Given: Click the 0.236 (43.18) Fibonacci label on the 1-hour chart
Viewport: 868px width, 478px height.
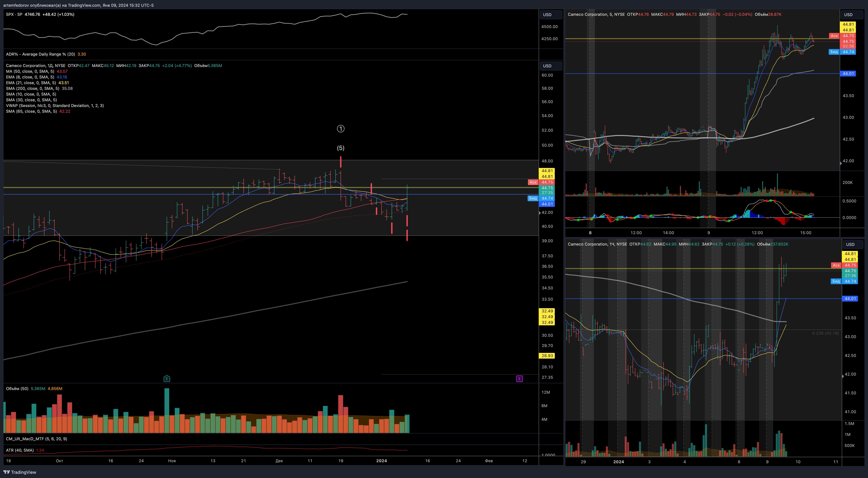Looking at the screenshot, I should 825,333.
